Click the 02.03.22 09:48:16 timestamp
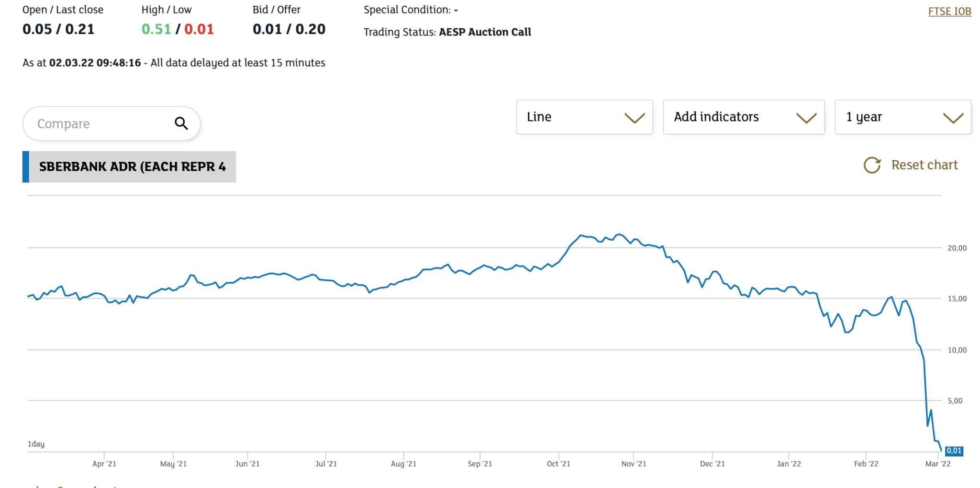Viewport: 980px width, 488px height. coord(95,63)
